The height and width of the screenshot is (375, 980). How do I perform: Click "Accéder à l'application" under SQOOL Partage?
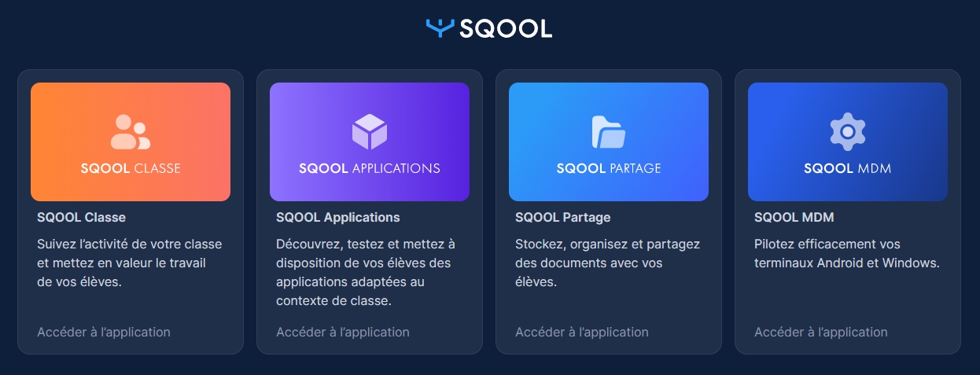tap(582, 332)
